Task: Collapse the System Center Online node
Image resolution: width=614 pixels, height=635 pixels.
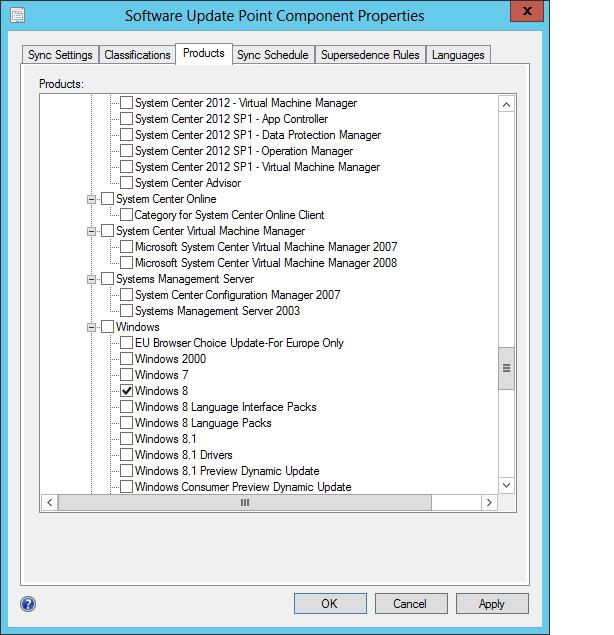Action: click(92, 199)
